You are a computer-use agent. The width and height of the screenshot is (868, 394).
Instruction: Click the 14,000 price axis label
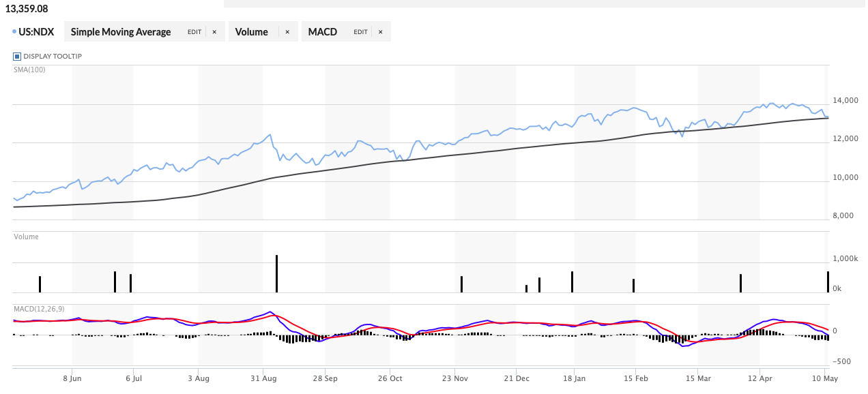pyautogui.click(x=846, y=101)
